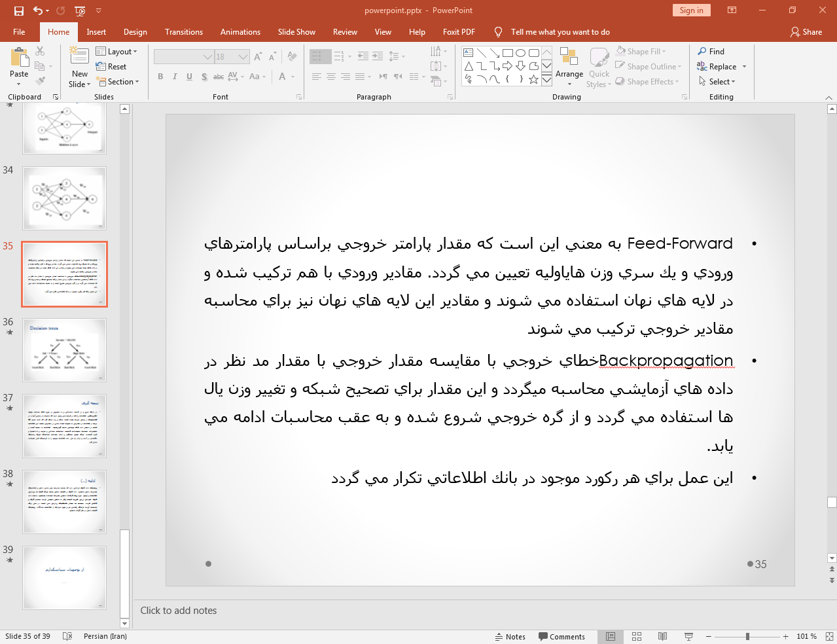Open the Shape Fill dropdown
Viewport: 837px width, 644px height.
point(641,52)
